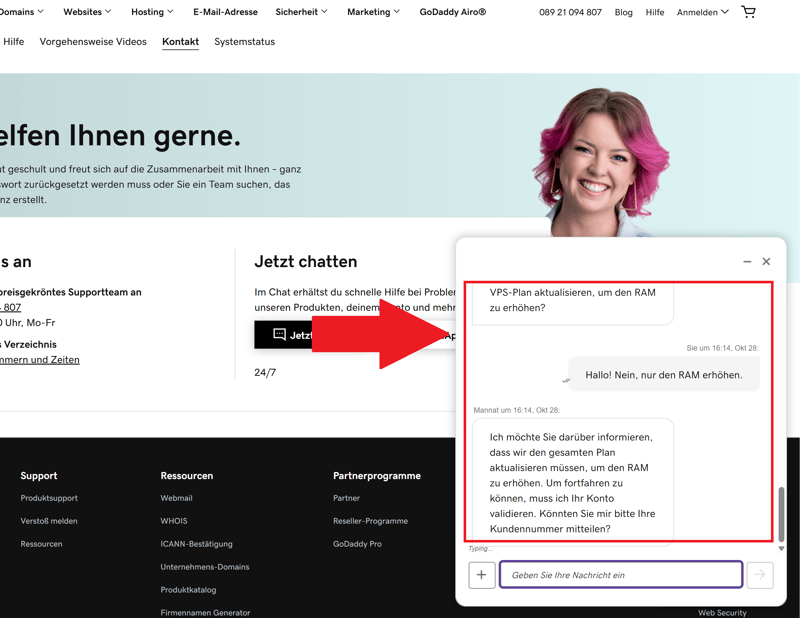Open the Marketing dropdown

373,12
